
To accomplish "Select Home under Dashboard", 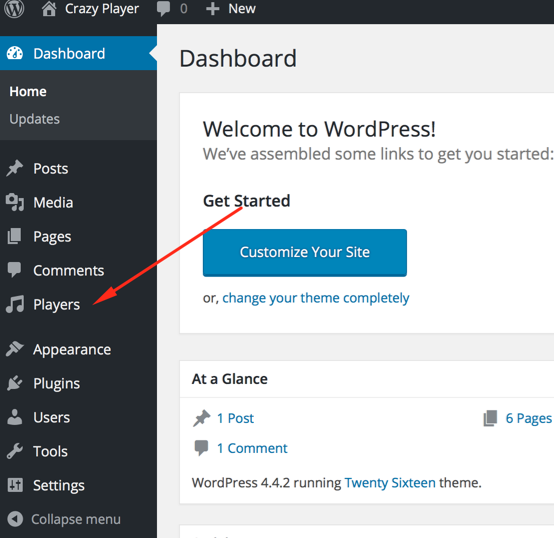I will click(28, 92).
